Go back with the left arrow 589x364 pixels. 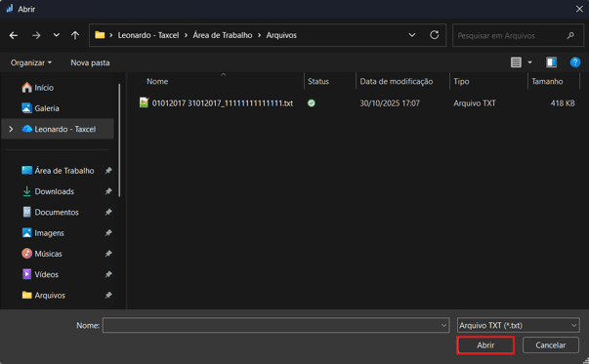pos(14,35)
